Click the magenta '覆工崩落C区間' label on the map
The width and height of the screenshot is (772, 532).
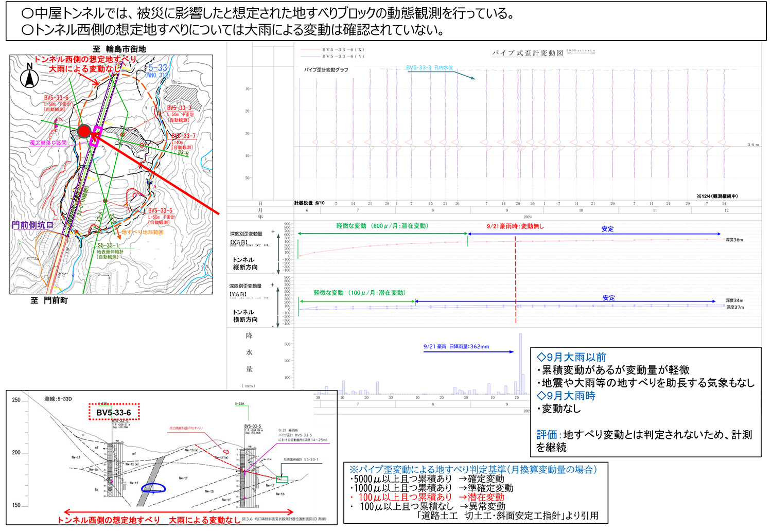48,143
